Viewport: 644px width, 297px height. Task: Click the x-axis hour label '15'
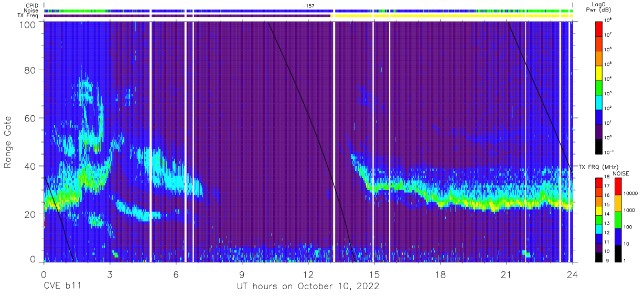click(374, 273)
